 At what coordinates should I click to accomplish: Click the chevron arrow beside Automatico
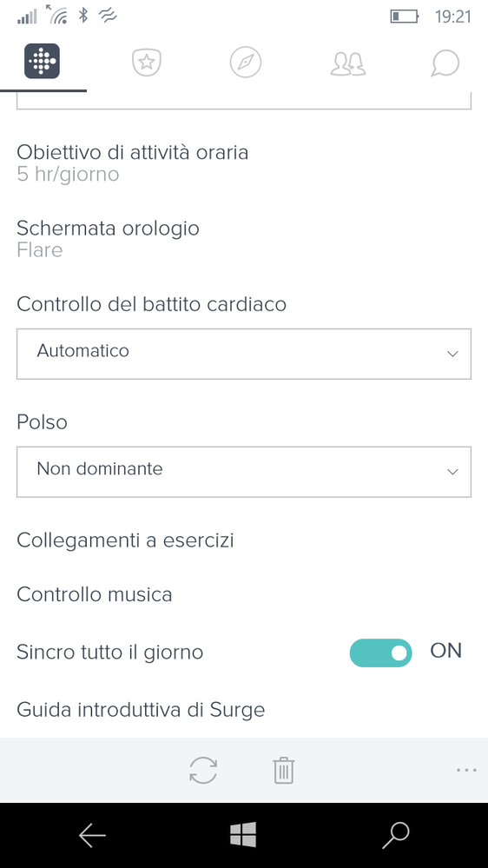[x=452, y=354]
